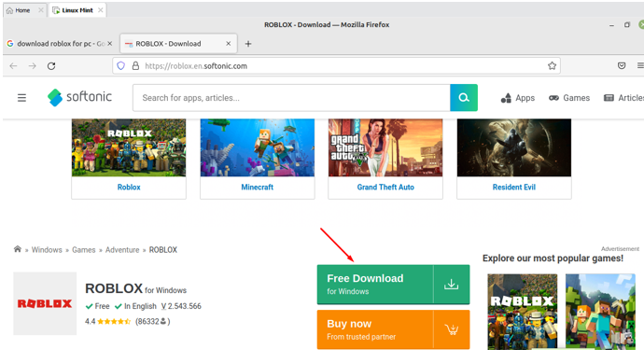The image size is (644, 363).
Task: Click the padlock site security icon
Action: click(135, 65)
